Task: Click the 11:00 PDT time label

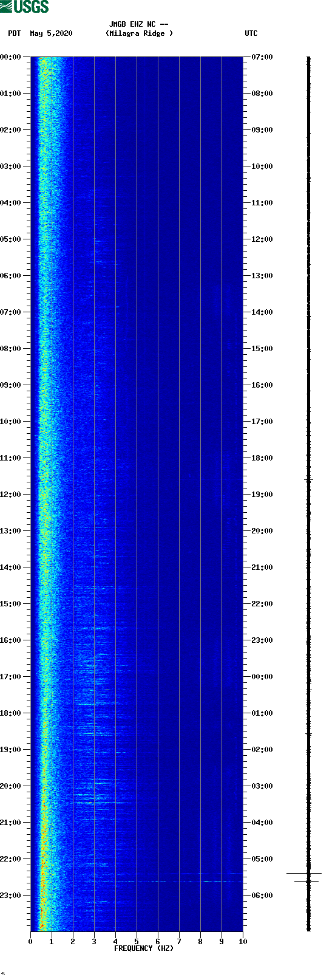Action: pos(11,458)
